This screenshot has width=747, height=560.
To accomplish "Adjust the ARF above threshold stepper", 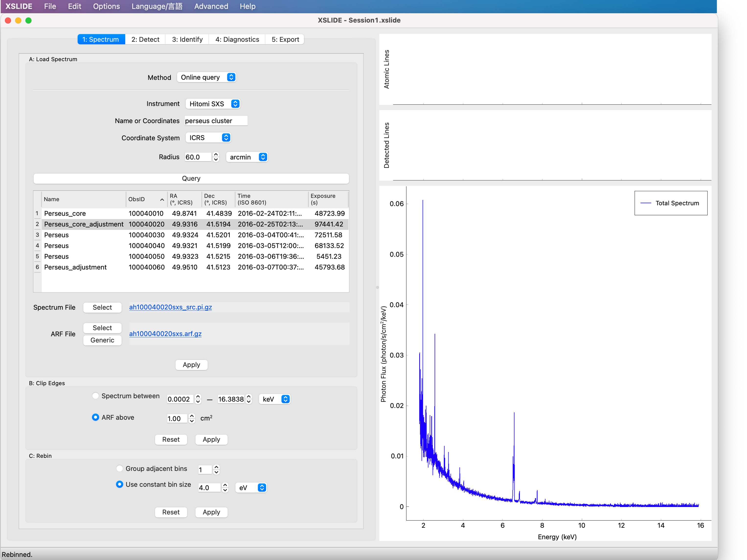I will point(192,418).
